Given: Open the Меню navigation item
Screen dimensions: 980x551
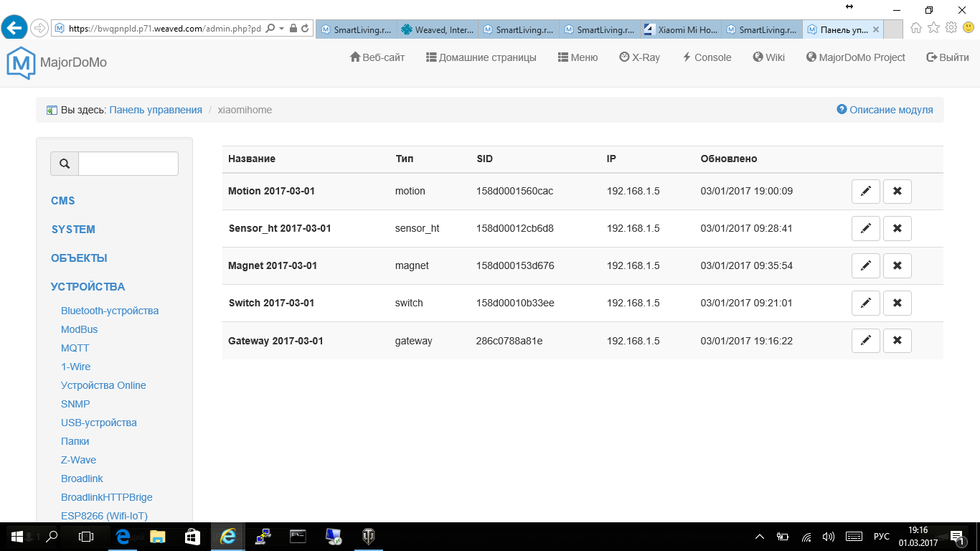Looking at the screenshot, I should pos(577,57).
